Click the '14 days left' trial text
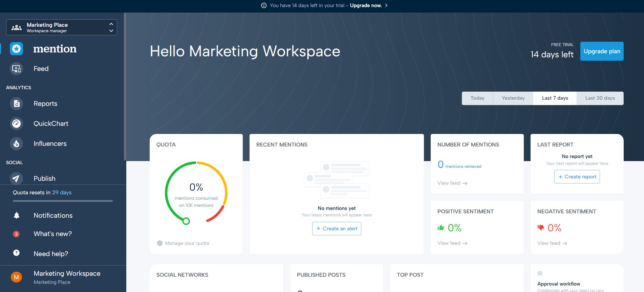This screenshot has width=644, height=292. pyautogui.click(x=552, y=55)
